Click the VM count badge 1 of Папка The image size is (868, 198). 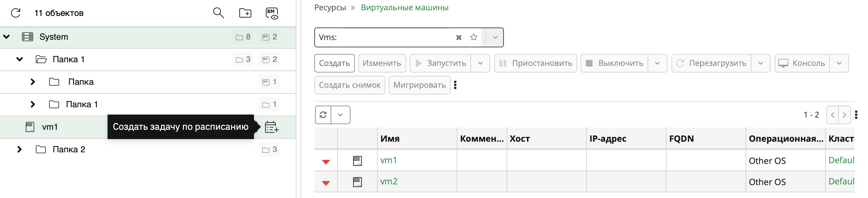tap(269, 82)
